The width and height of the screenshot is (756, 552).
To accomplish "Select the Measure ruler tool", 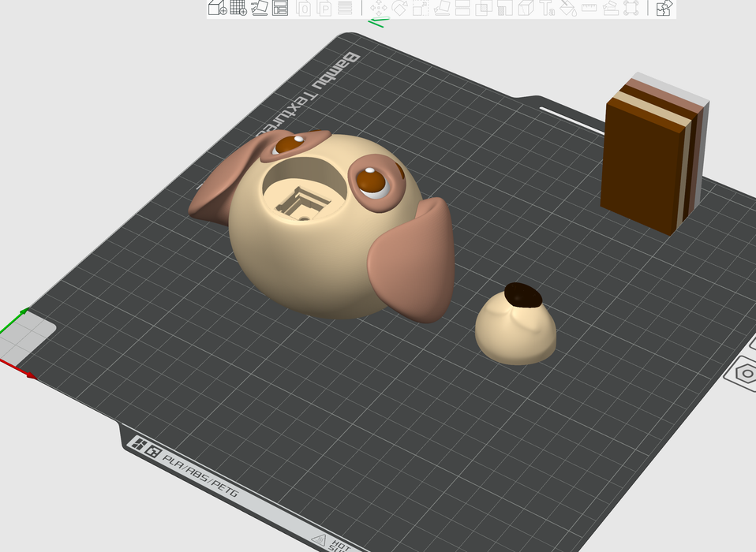I will 589,9.
